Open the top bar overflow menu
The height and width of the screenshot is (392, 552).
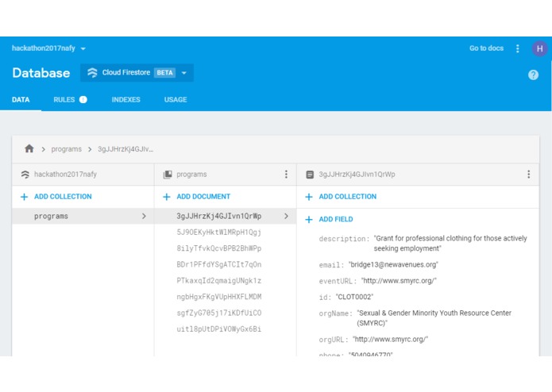pyautogui.click(x=518, y=48)
